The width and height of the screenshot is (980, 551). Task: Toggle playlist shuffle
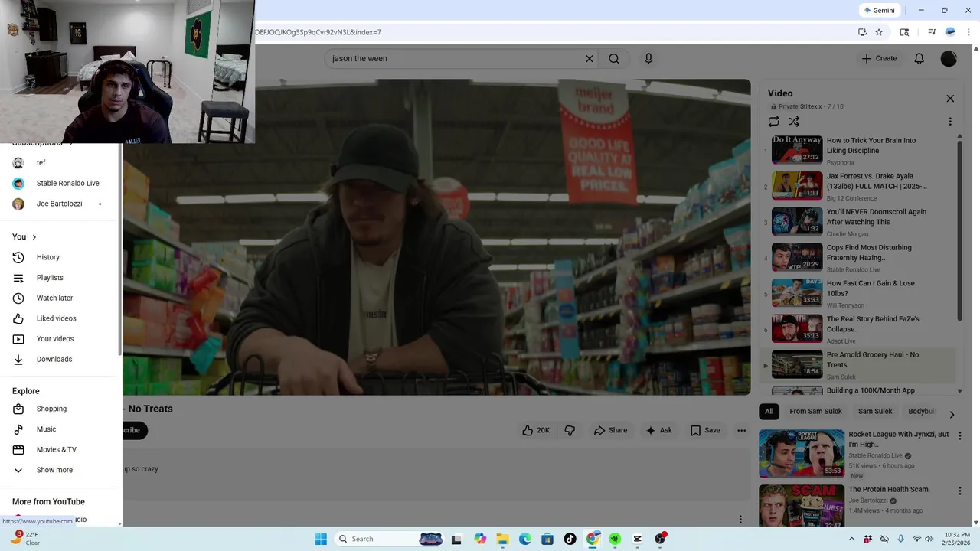pyautogui.click(x=794, y=122)
